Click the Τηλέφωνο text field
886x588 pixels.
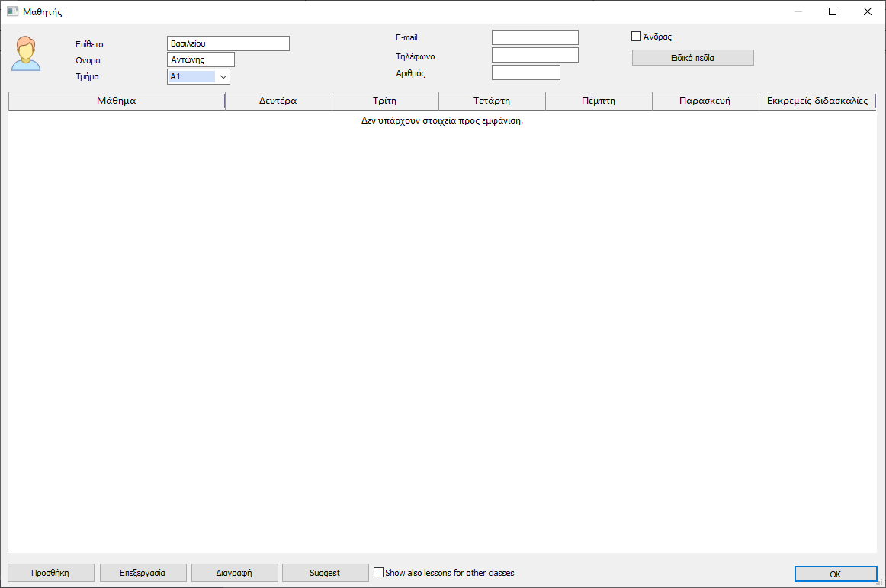coord(534,55)
